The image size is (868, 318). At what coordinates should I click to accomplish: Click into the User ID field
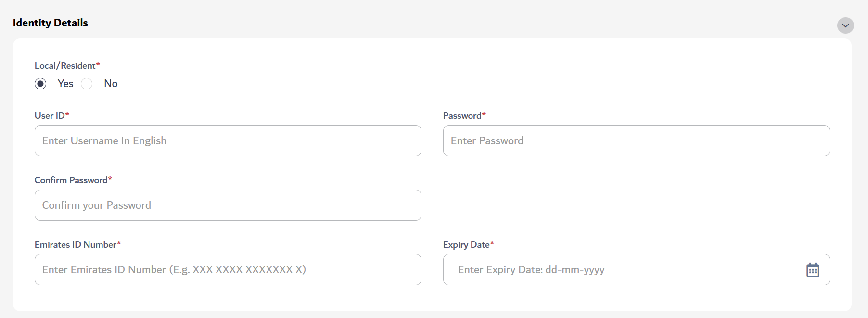[228, 140]
